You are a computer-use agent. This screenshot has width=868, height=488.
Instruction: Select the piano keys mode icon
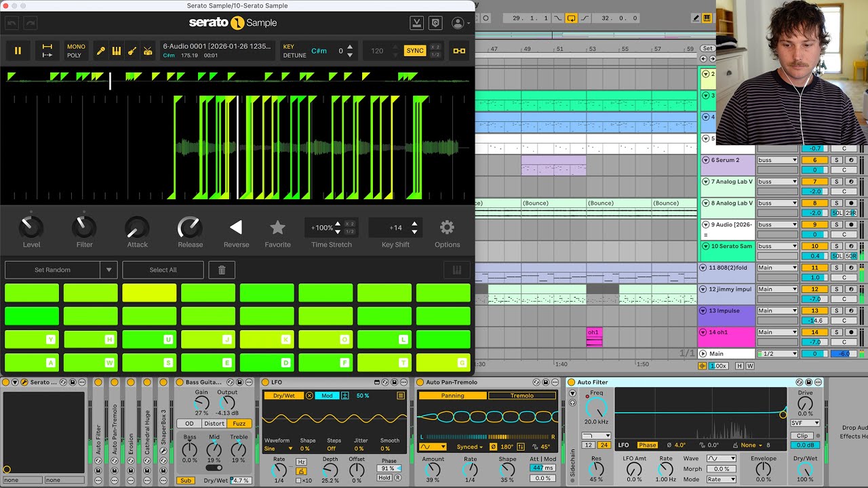(117, 51)
